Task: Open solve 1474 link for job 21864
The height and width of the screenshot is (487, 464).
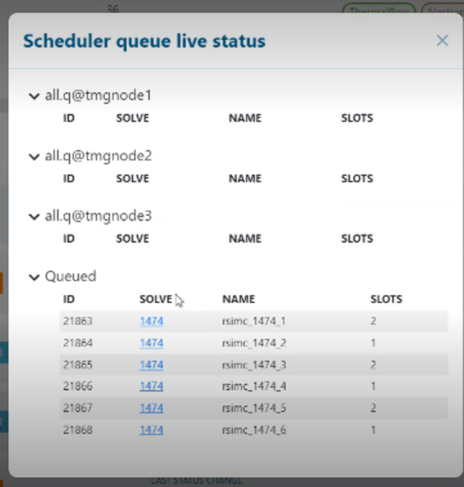Action: [151, 343]
